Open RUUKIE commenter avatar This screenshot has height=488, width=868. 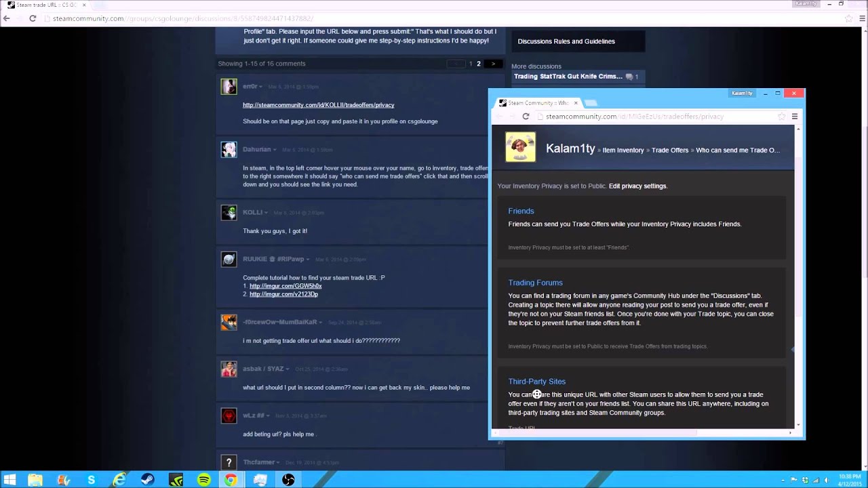click(229, 259)
